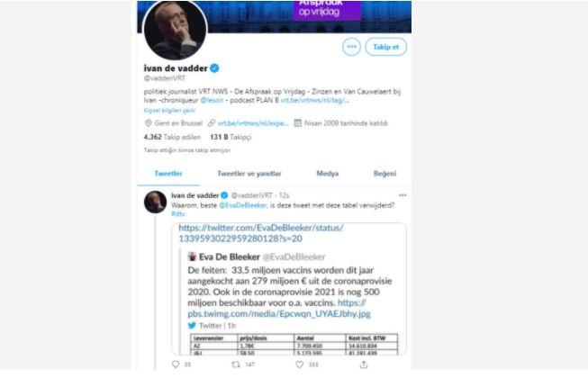The height and width of the screenshot is (378, 588).
Task: Open the Tweetler ve yanıtlar tab
Action: (x=249, y=174)
